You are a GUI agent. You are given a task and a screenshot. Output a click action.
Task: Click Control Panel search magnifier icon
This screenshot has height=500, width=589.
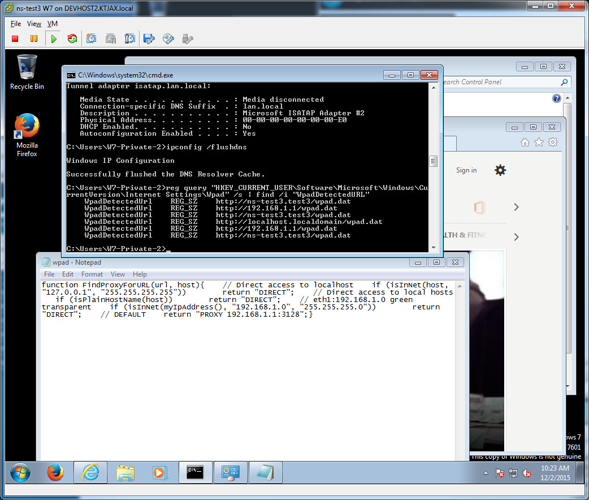564,82
